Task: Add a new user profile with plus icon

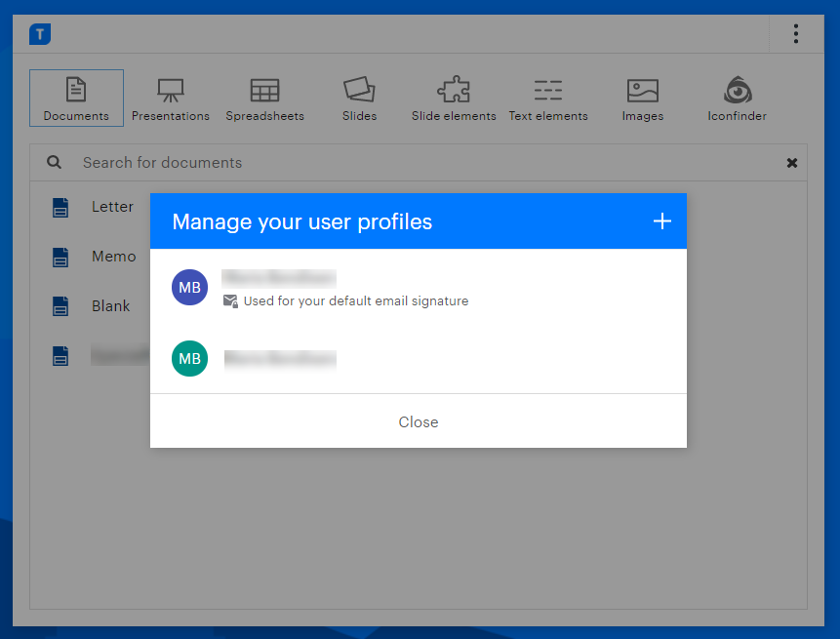Action: (662, 221)
